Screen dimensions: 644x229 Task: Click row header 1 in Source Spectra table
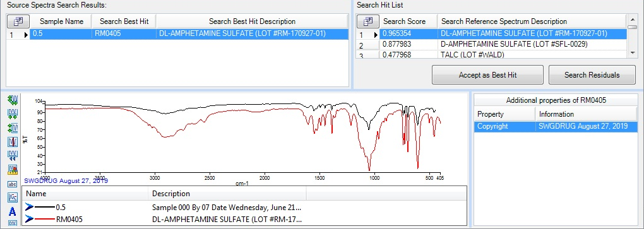click(x=18, y=35)
